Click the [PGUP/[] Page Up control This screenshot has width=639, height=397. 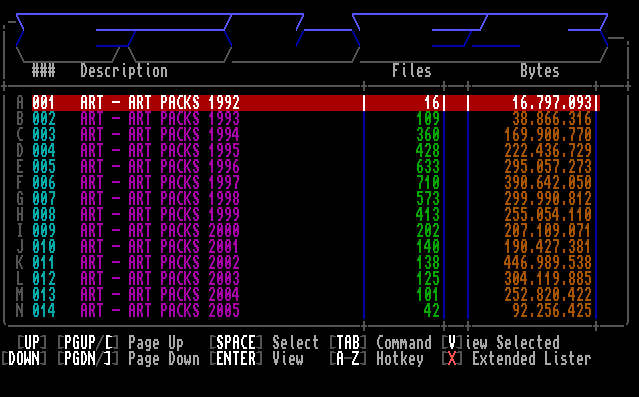[x=120, y=342]
